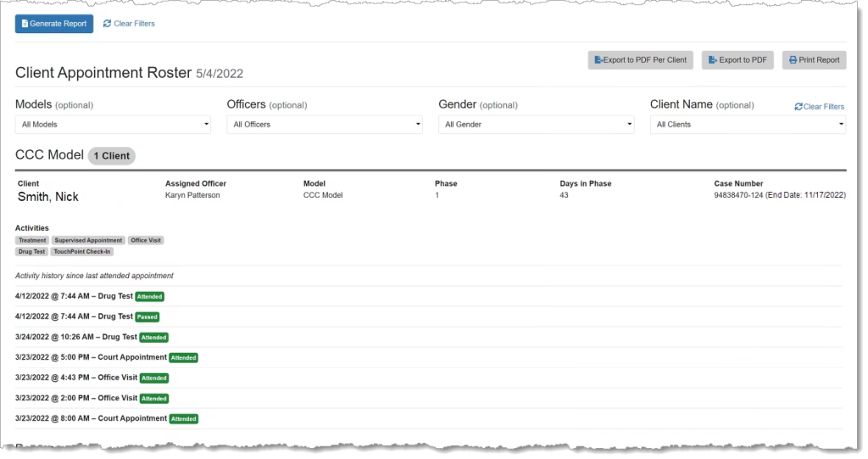Screen dimensions: 868x459
Task: Open the All Gender dropdown
Action: [536, 125]
